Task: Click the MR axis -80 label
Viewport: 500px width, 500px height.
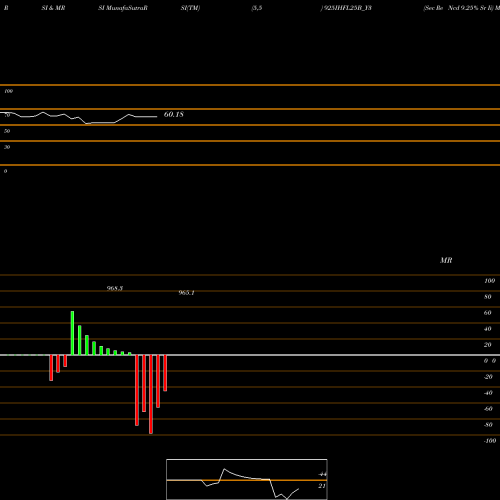Action: click(488, 425)
